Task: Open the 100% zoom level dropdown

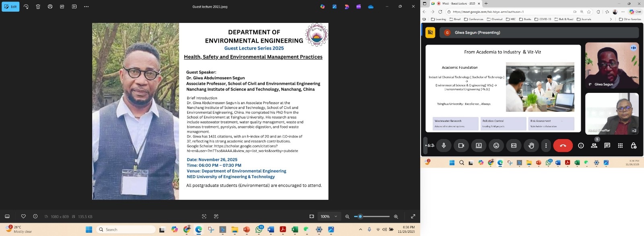Action: [x=329, y=216]
